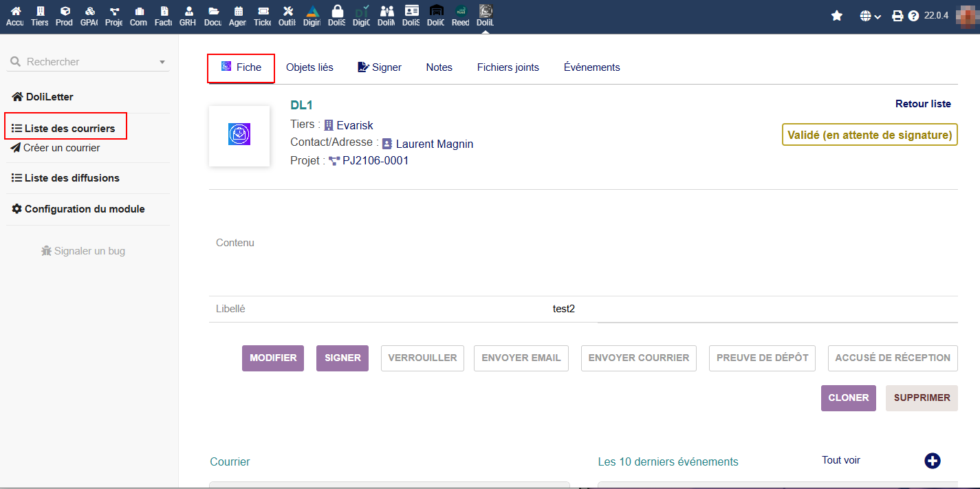
Task: Open the Rechercher search dropdown
Action: point(88,62)
